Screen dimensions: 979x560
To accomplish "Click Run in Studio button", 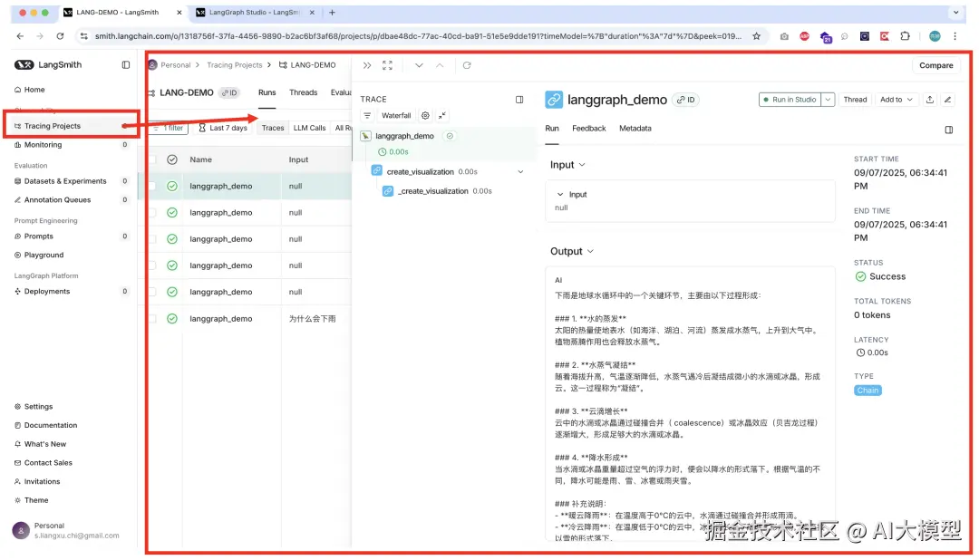I will coord(790,100).
